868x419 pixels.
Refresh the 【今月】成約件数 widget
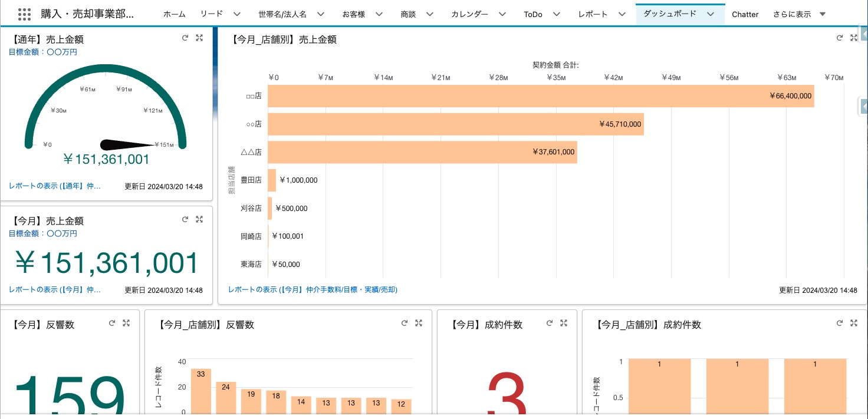click(x=550, y=323)
